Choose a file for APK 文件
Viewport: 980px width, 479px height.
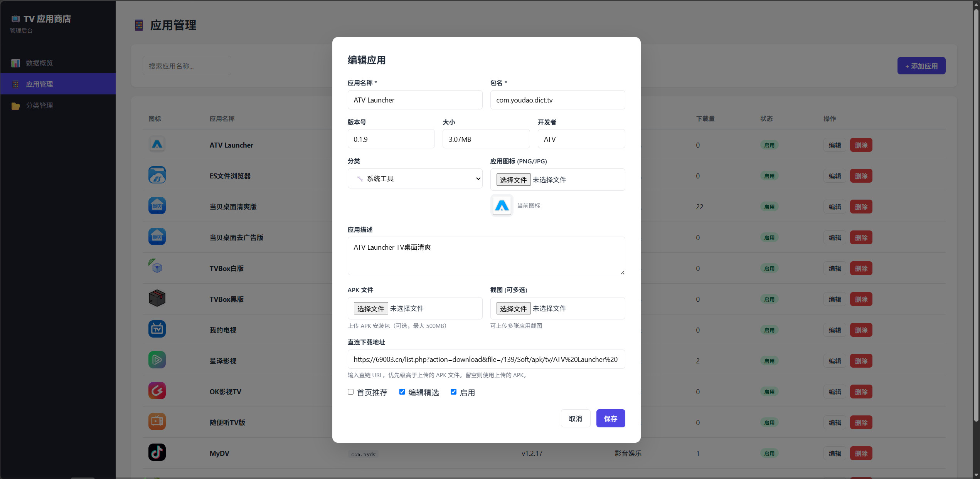[x=371, y=309]
